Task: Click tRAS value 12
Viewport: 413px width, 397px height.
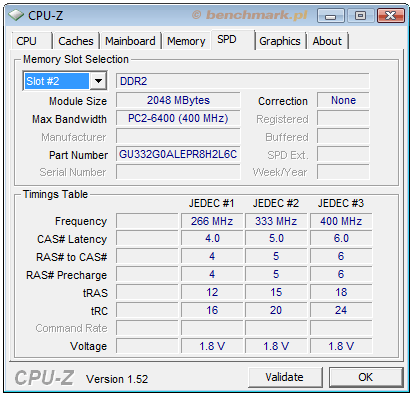Action: pos(212,292)
